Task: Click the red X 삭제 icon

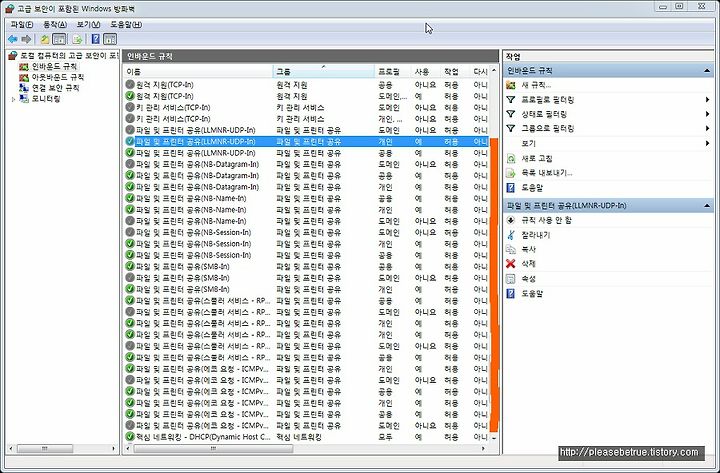Action: pyautogui.click(x=511, y=264)
